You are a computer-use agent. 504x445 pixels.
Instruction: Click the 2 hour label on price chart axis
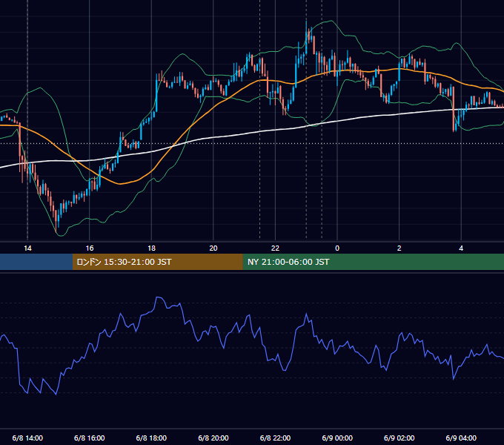click(399, 248)
